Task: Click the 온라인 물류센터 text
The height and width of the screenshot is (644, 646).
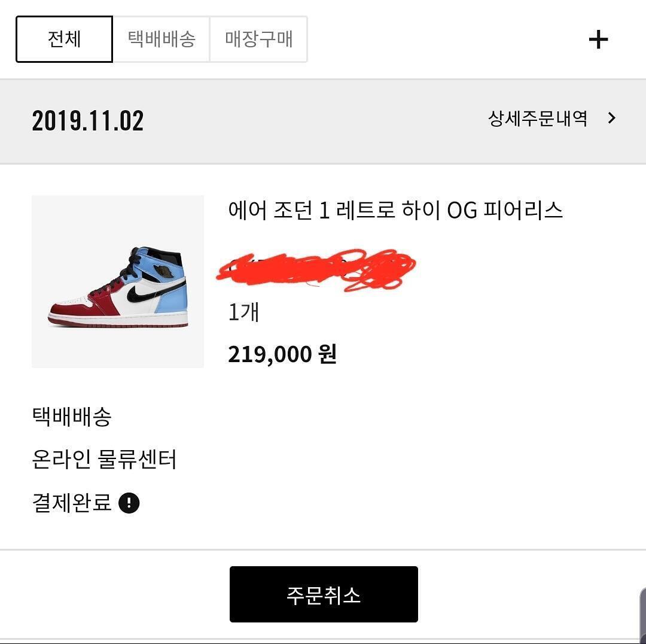Action: click(x=104, y=460)
